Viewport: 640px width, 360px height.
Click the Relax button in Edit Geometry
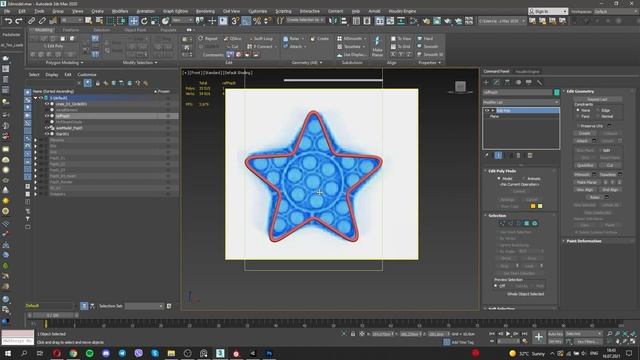tap(594, 197)
